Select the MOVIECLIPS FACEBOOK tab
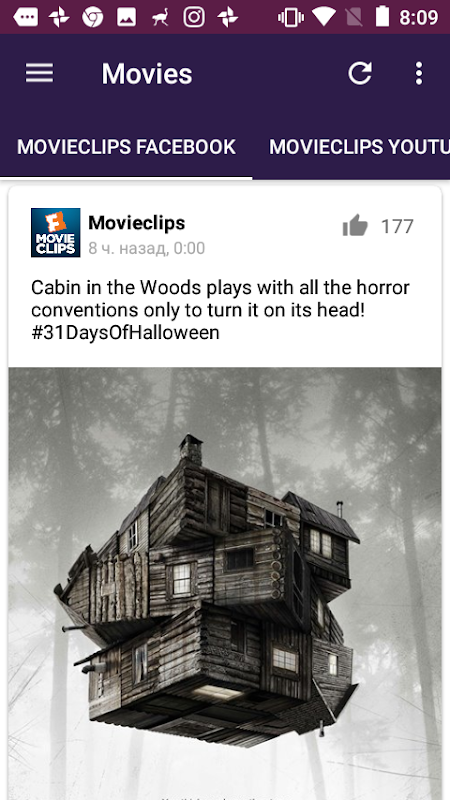Image resolution: width=450 pixels, height=800 pixels. coord(126,147)
